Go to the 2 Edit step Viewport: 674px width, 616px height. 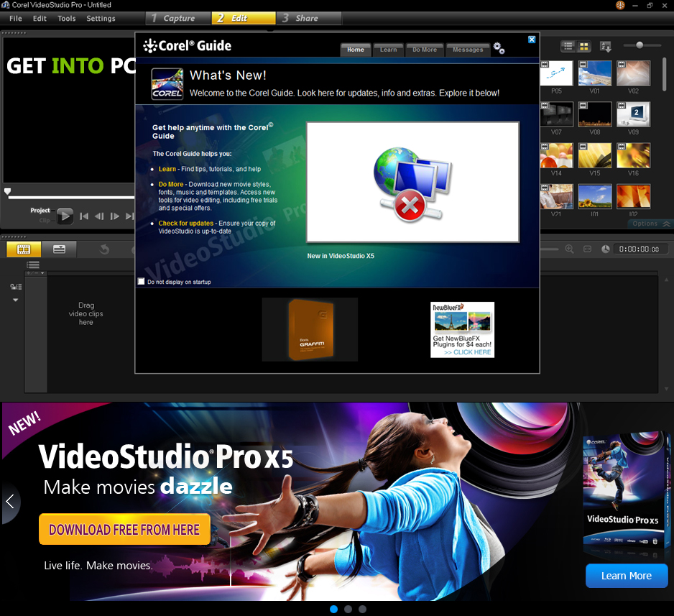(x=244, y=18)
